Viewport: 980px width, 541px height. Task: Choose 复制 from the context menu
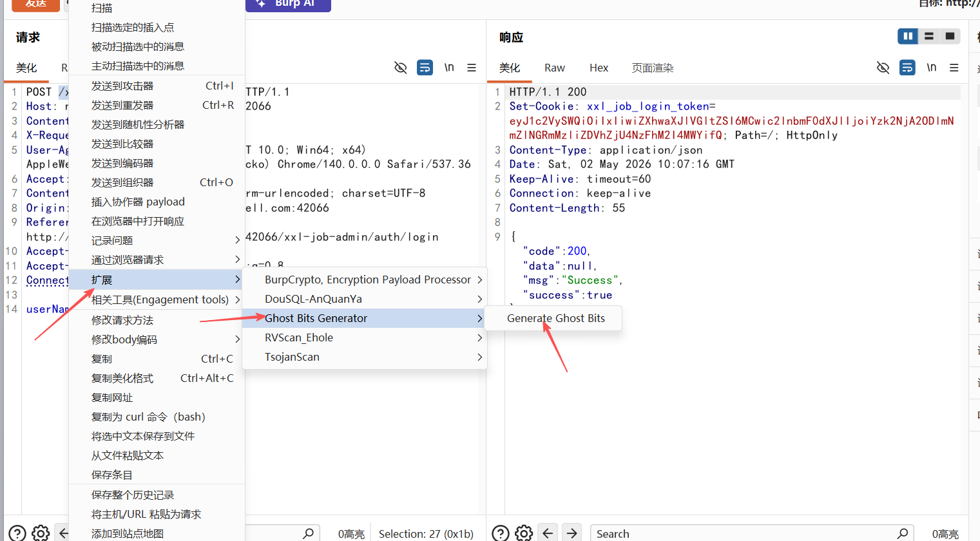tap(157, 359)
